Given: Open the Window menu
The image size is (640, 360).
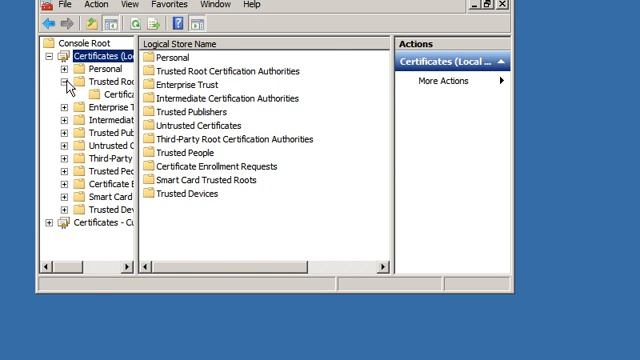Looking at the screenshot, I should [216, 4].
